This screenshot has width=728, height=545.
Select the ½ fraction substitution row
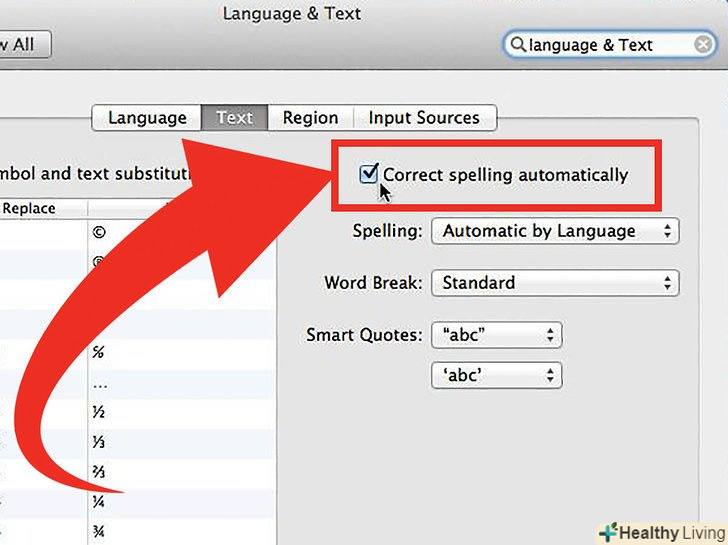point(99,412)
